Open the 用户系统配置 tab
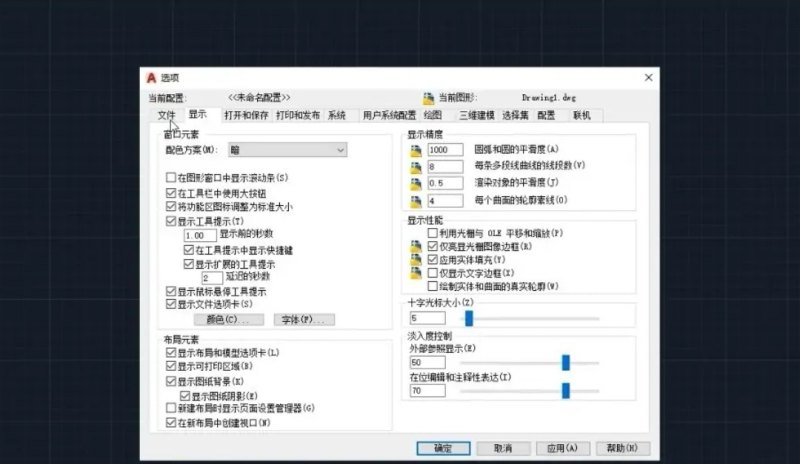The width and height of the screenshot is (800, 464). pos(389,115)
